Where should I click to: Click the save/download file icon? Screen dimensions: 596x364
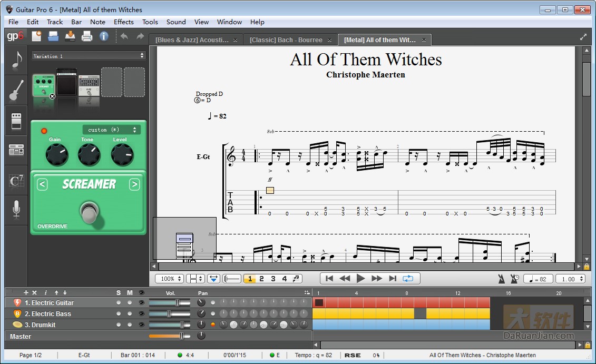(70, 36)
